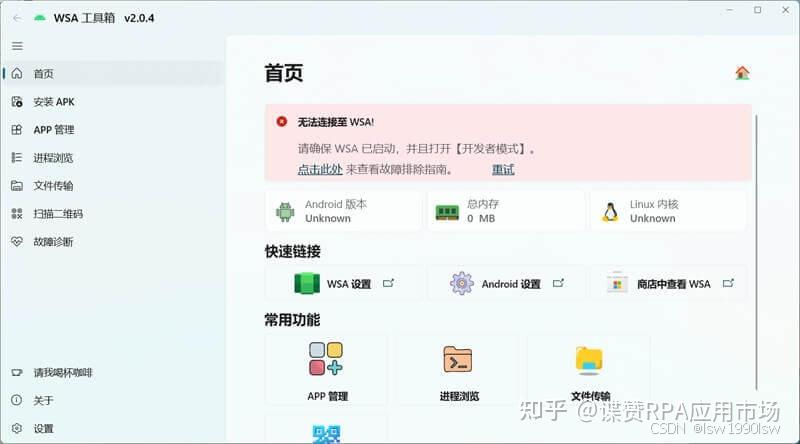
Task: Open the QR code tile at bottom
Action: pos(327,430)
